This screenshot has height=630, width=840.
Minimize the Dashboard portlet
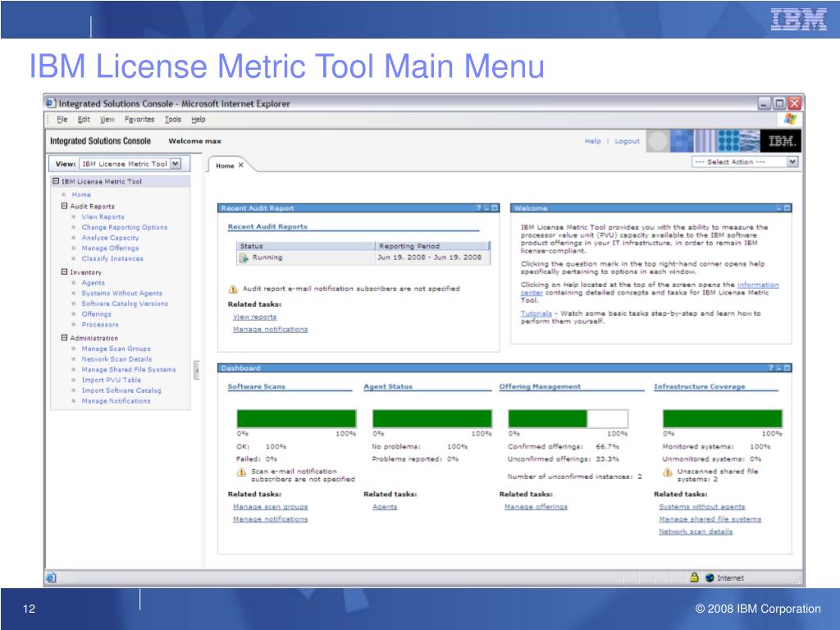pos(779,368)
